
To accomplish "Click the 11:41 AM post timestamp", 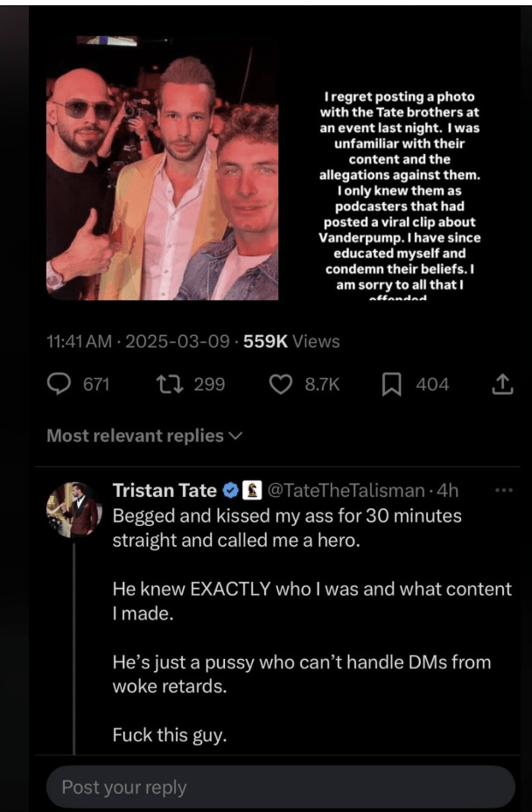I will pos(79,341).
